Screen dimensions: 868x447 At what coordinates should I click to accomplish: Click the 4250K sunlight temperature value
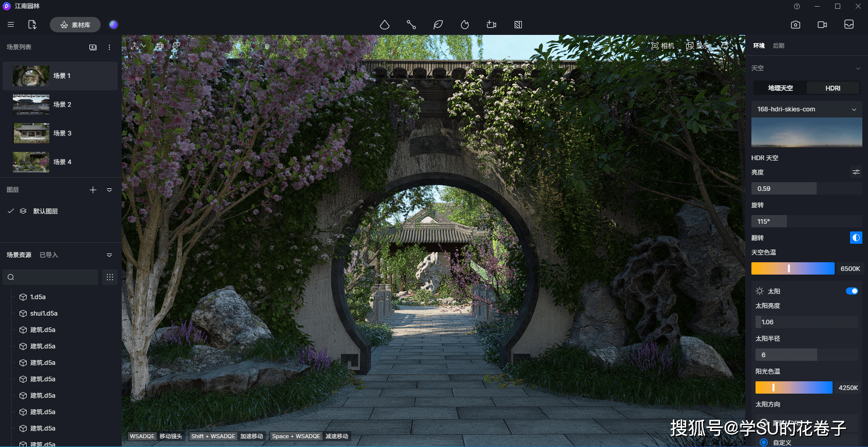pos(848,388)
